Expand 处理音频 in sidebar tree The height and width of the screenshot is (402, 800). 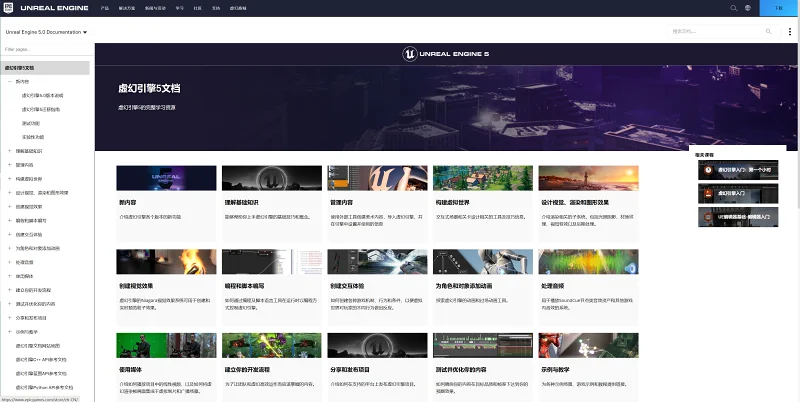point(10,262)
